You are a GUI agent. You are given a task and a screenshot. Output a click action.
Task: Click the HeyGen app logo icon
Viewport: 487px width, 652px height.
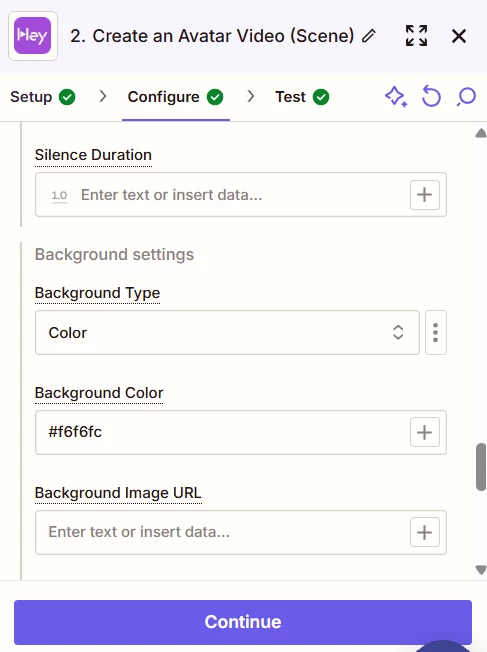[x=32, y=36]
